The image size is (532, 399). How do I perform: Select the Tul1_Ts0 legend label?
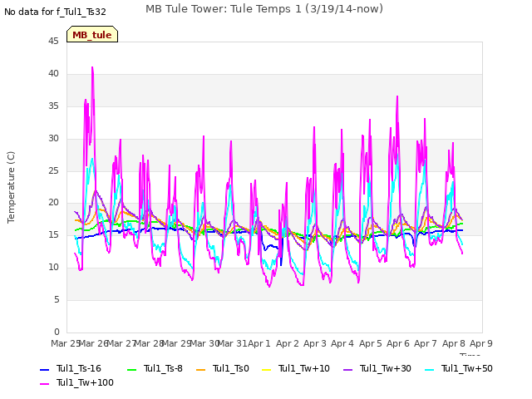pos(231,368)
